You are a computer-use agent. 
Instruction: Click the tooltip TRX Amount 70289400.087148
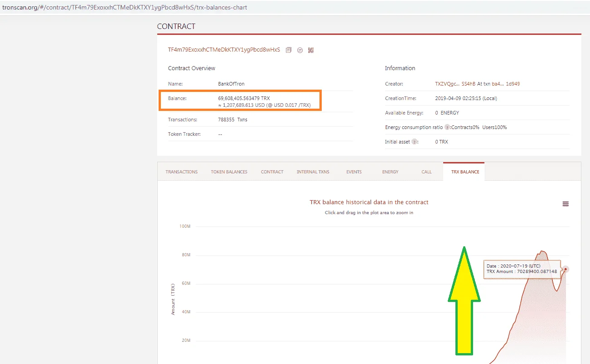(522, 272)
